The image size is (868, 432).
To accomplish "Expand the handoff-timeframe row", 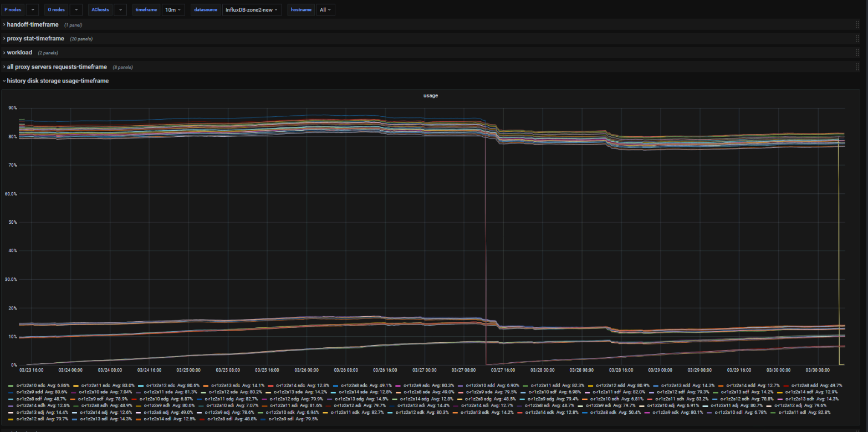I will point(32,25).
